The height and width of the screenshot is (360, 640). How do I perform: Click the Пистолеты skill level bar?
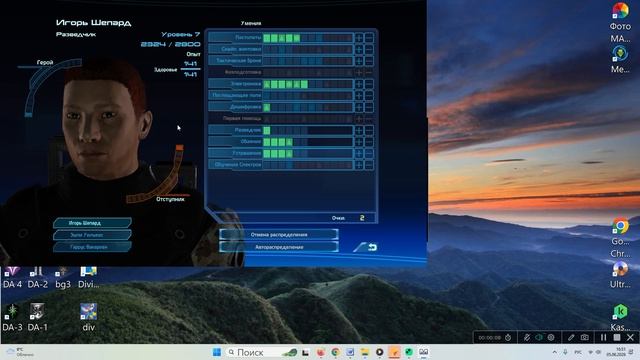(308, 38)
